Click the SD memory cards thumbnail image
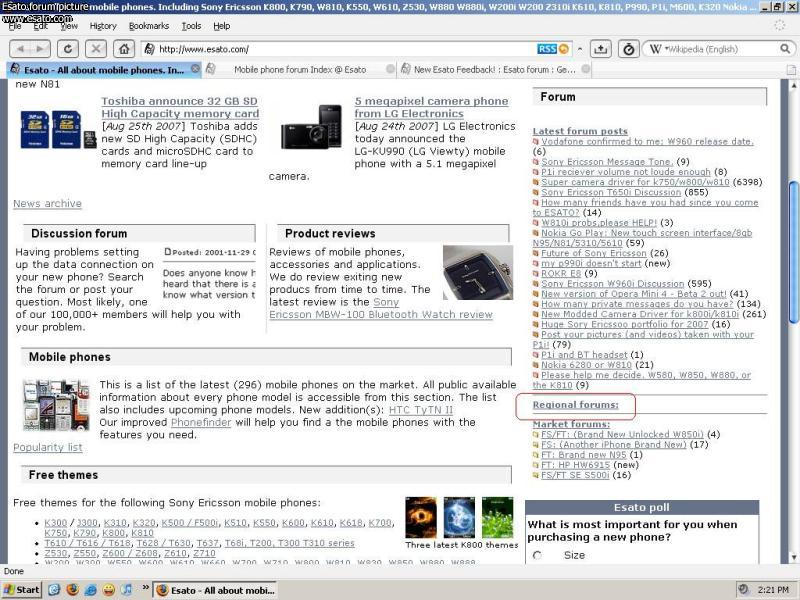800x600 pixels. pyautogui.click(x=58, y=130)
